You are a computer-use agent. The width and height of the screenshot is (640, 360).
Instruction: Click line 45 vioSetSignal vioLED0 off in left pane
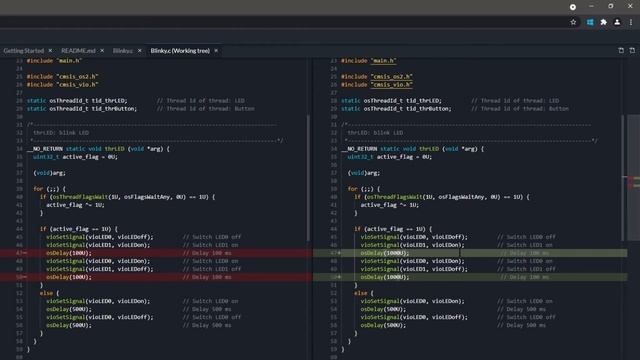tap(100, 237)
